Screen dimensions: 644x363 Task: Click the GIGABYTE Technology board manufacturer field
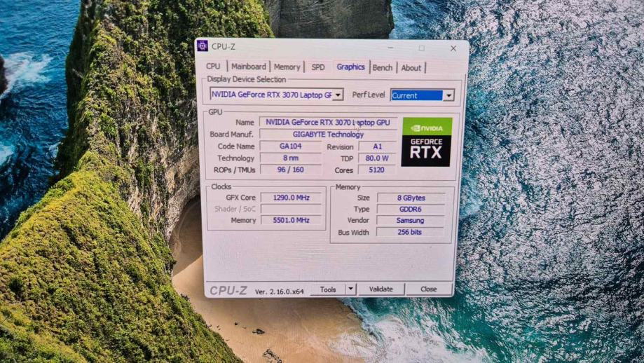[x=328, y=135]
